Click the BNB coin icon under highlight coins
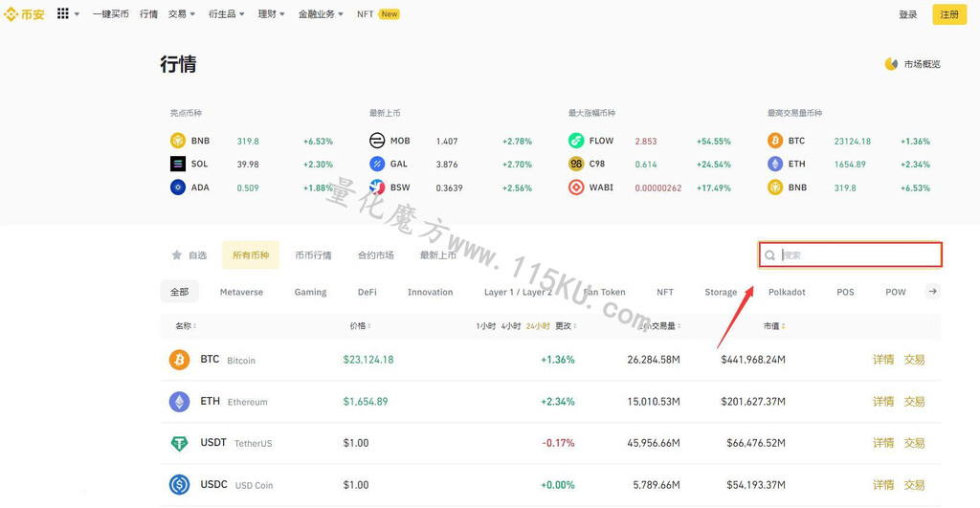 (178, 141)
